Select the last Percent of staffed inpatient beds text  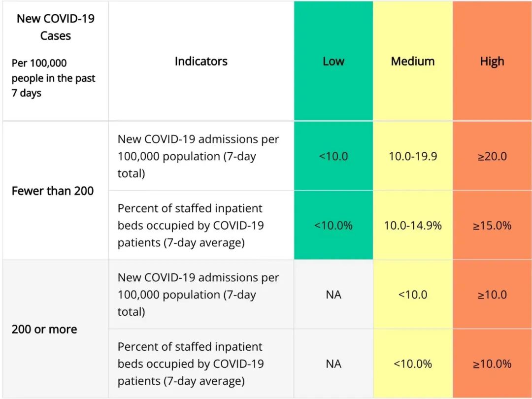click(x=191, y=364)
